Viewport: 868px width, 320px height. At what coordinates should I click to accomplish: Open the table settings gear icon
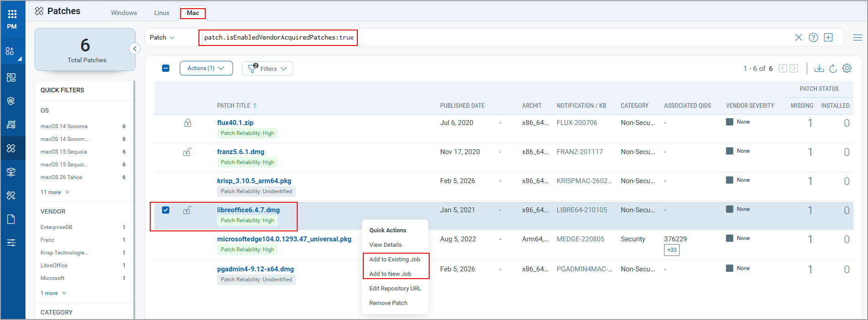pos(847,68)
